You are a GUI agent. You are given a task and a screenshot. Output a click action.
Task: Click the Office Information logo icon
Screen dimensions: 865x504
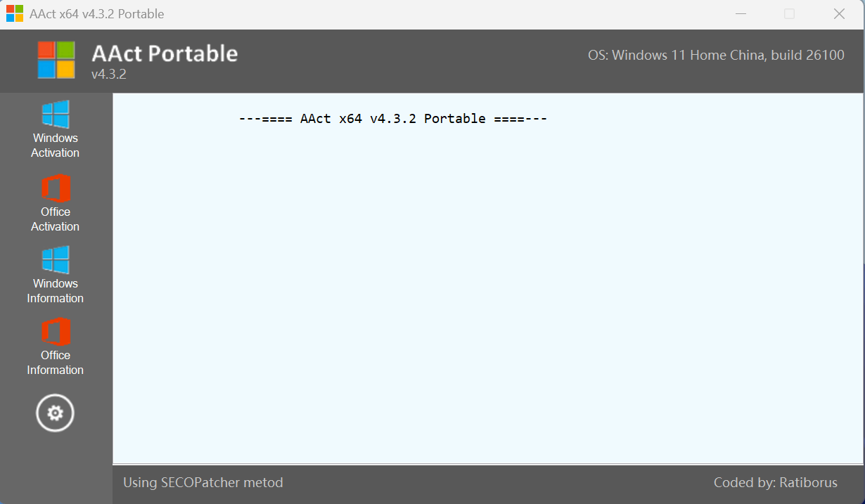pos(56,332)
